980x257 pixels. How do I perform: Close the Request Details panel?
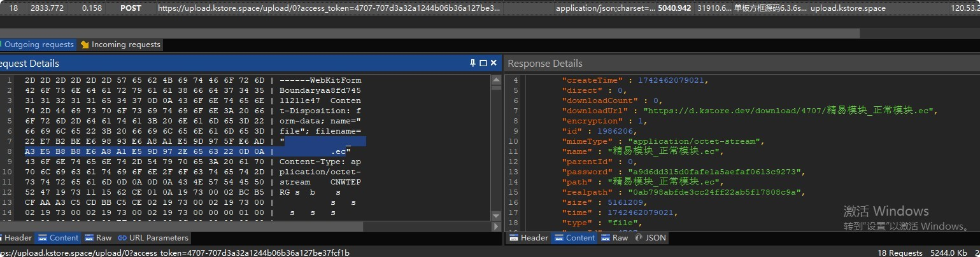click(x=494, y=63)
